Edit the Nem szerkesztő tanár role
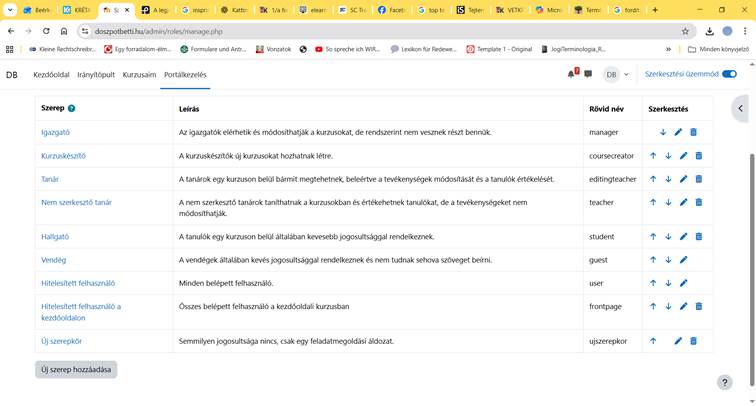756x406 pixels. [x=684, y=202]
